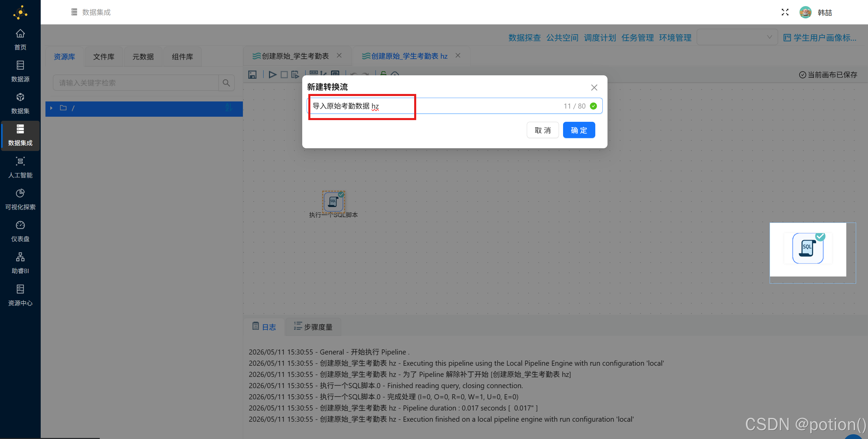868x439 pixels.
Task: Click the canvas minimap thumbnail
Action: point(812,253)
